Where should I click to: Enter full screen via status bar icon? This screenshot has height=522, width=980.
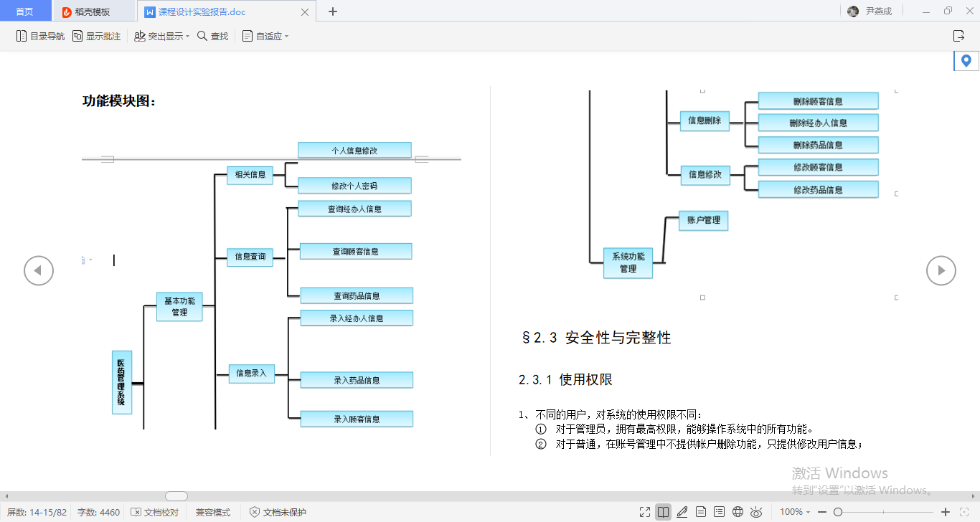(645, 512)
